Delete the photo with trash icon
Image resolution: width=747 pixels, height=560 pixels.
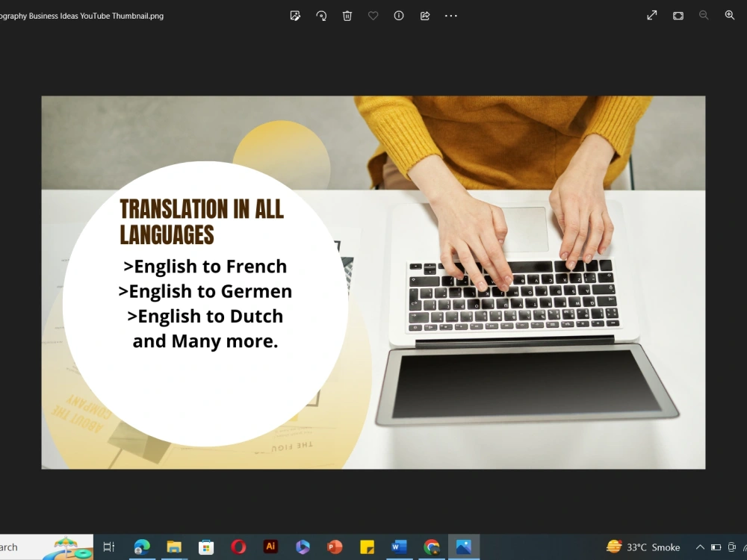pos(347,16)
